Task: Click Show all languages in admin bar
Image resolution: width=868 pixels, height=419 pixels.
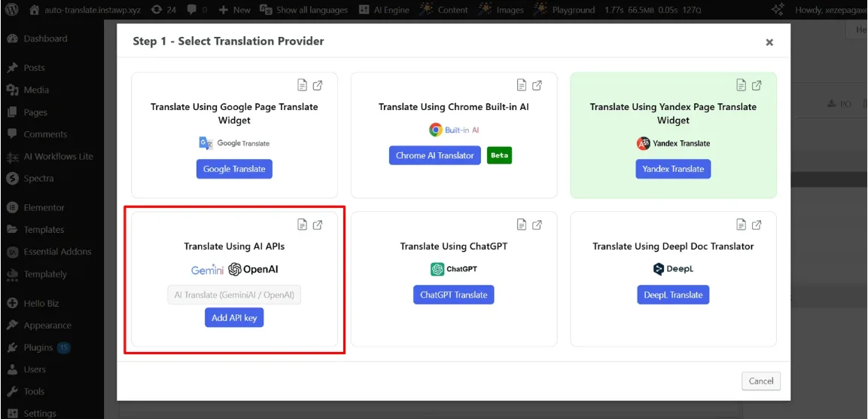Action: (x=303, y=10)
